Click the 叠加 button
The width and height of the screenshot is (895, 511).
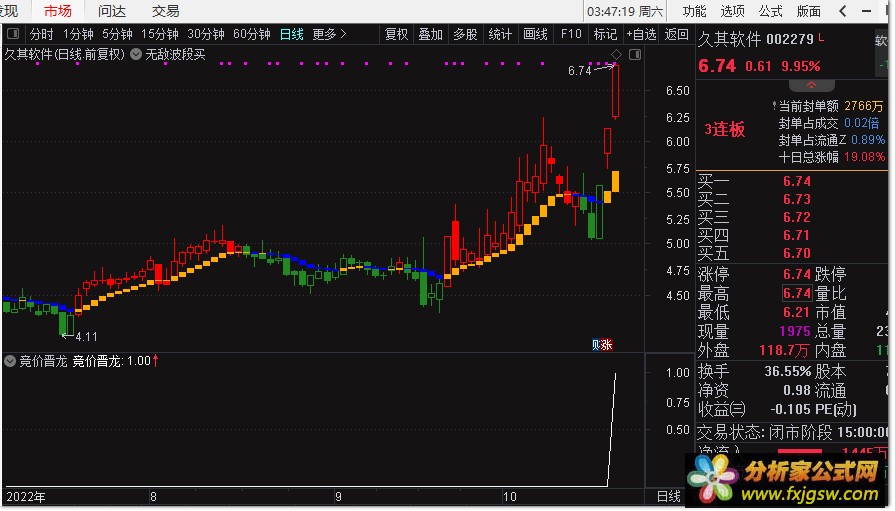click(431, 34)
